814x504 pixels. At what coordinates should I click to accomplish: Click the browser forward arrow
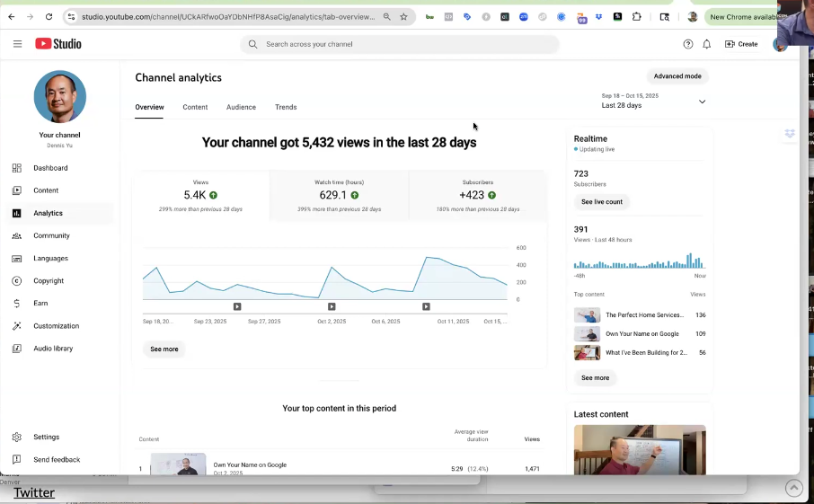tap(31, 16)
